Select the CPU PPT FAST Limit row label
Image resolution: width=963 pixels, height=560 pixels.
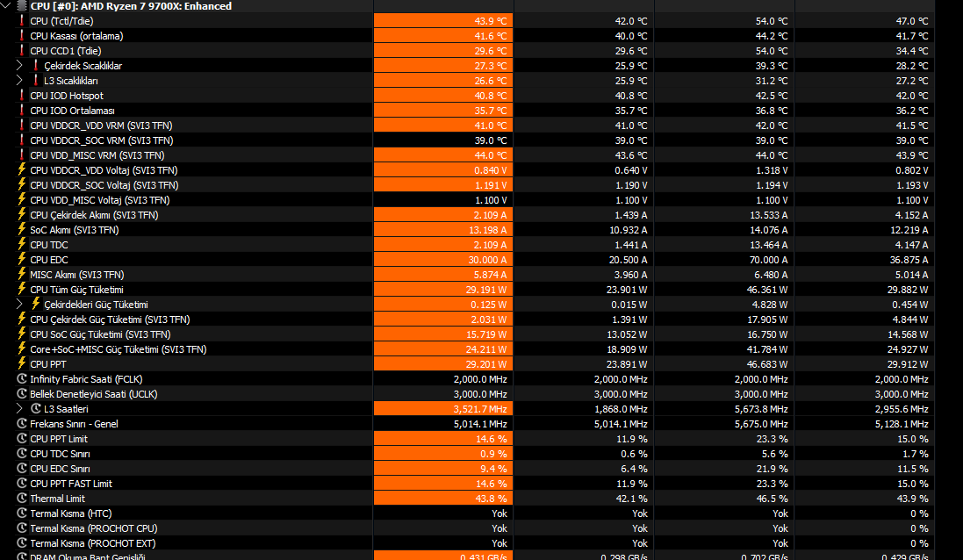point(71,484)
